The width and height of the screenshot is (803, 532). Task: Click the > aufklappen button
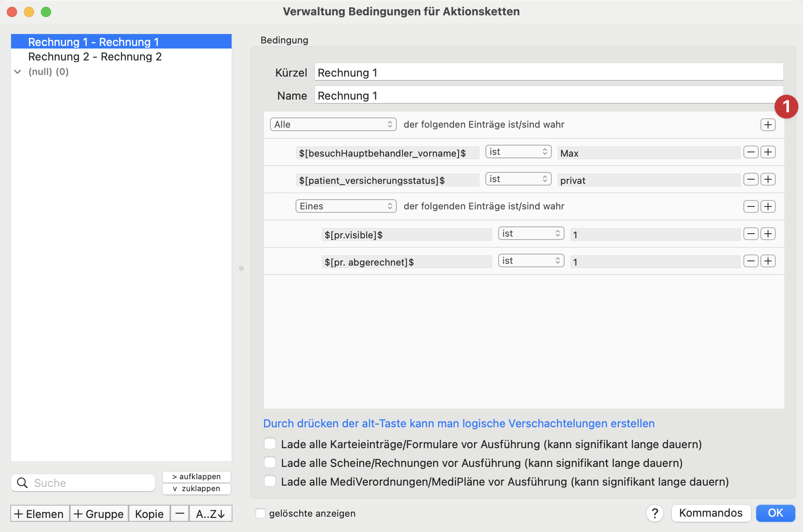point(197,477)
